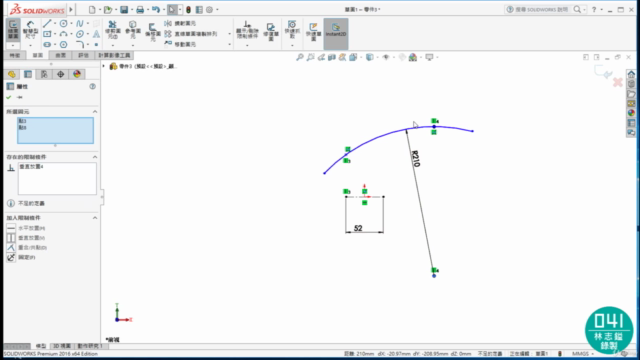Switch to the Features ribbon tab
Screen dimensions: 640x360
click(x=15, y=55)
